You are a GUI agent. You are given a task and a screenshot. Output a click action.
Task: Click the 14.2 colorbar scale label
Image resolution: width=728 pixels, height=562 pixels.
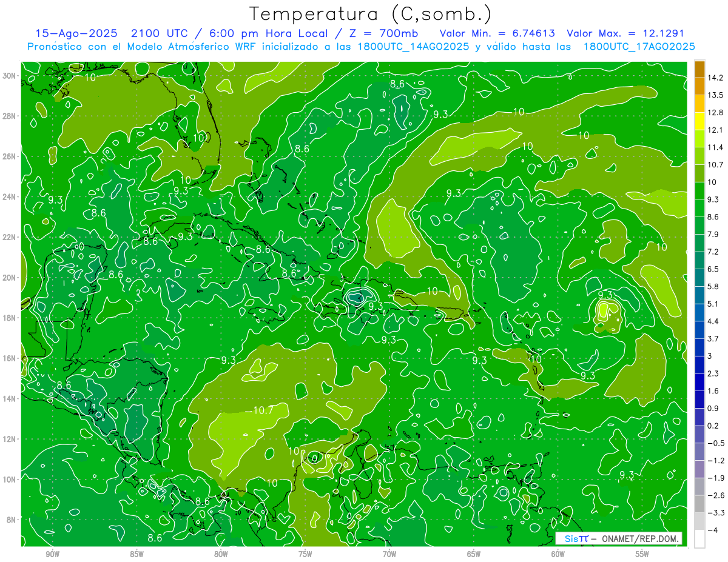[715, 78]
